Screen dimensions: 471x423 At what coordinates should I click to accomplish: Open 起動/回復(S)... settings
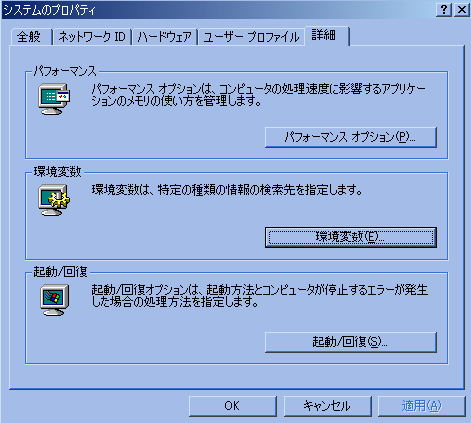pos(351,342)
